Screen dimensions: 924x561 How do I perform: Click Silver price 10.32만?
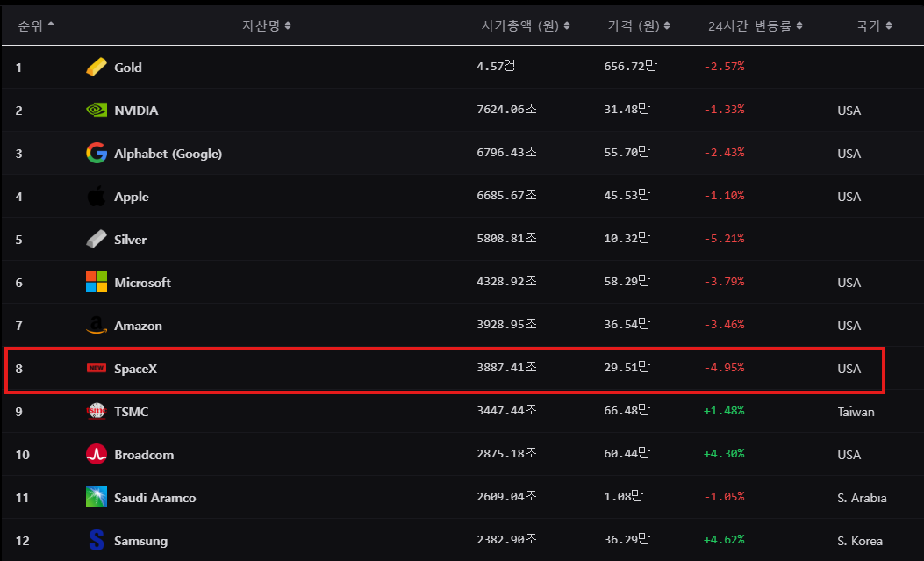[x=627, y=238]
